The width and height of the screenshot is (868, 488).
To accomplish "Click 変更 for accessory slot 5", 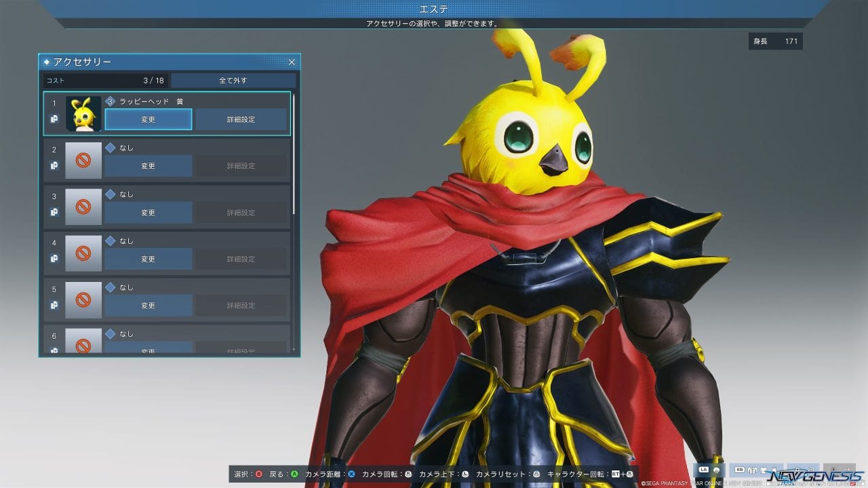I will click(149, 305).
